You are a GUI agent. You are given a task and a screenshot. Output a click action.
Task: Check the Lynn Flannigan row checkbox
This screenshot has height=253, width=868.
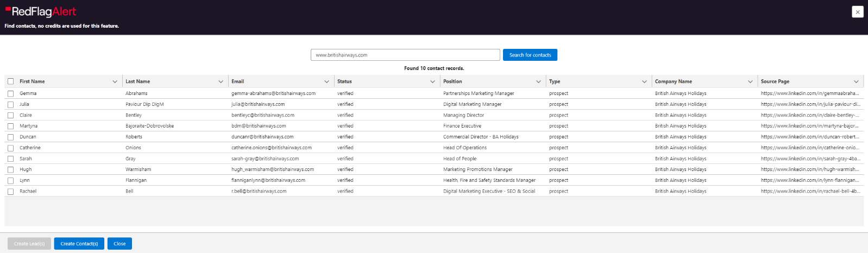click(x=10, y=180)
